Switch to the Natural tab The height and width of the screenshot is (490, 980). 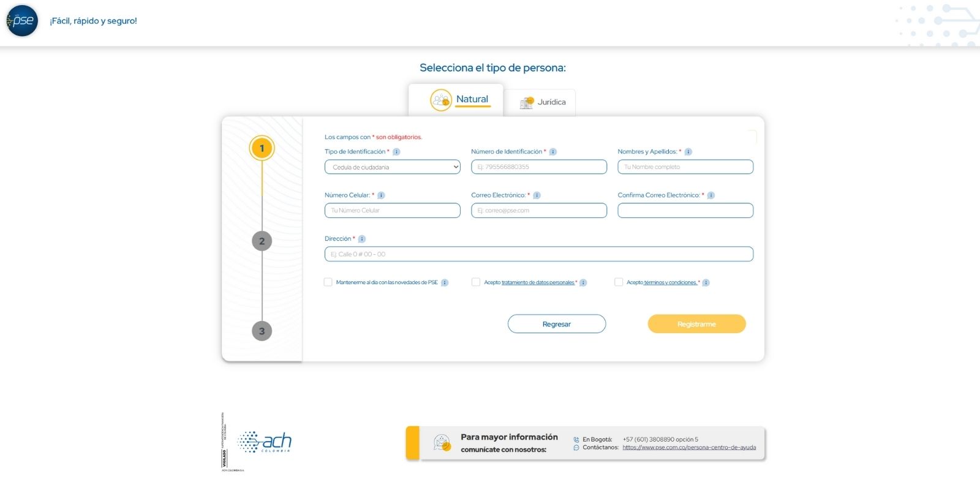pos(456,100)
